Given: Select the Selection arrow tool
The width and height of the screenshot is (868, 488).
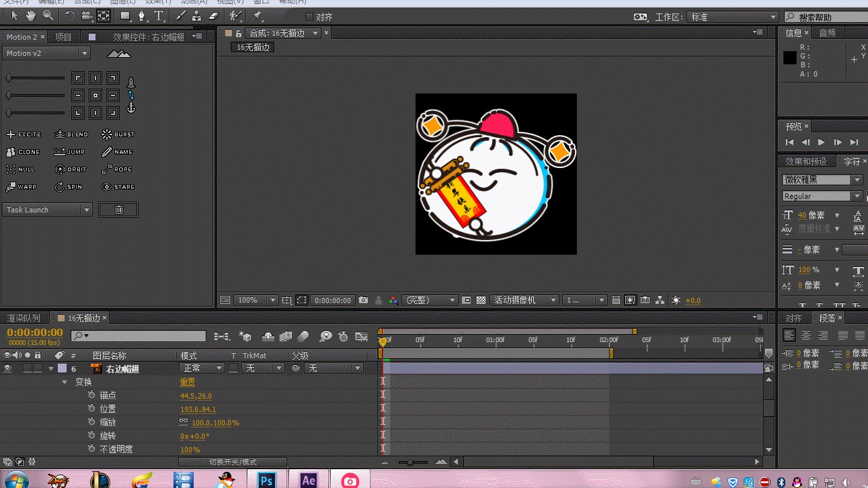Looking at the screenshot, I should tap(15, 15).
